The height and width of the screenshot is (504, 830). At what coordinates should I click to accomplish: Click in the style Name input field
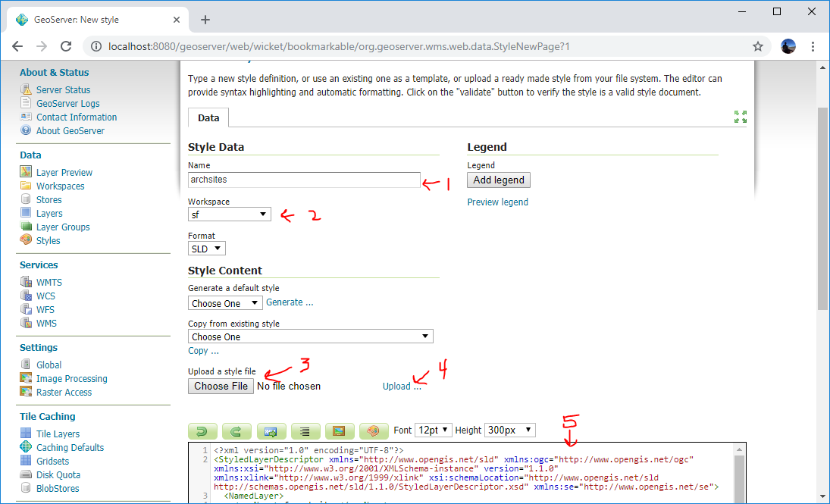305,180
